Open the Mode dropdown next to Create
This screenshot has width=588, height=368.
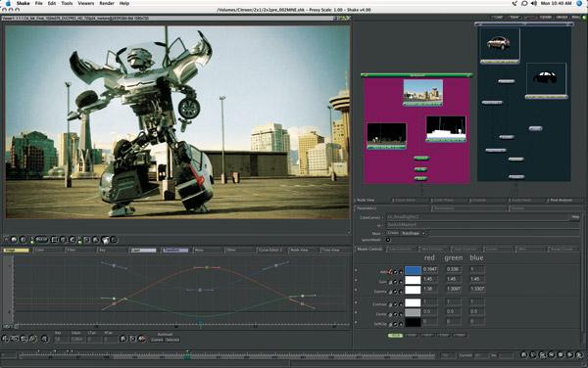[414, 233]
